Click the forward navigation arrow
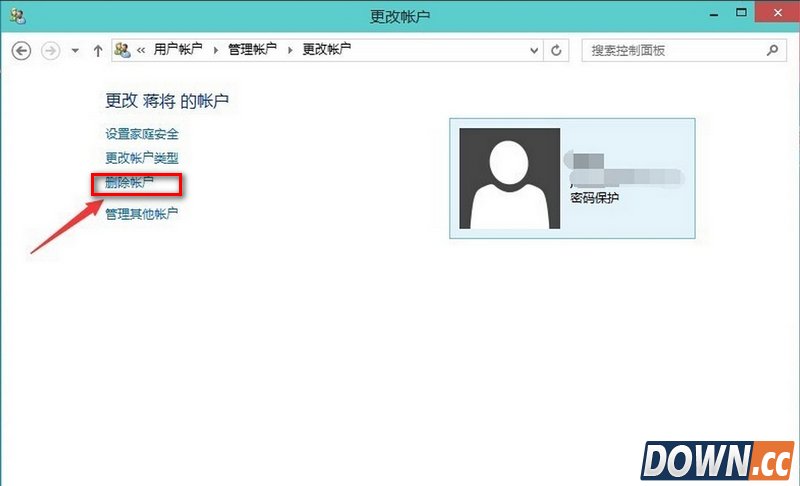This screenshot has height=486, width=800. click(x=50, y=50)
